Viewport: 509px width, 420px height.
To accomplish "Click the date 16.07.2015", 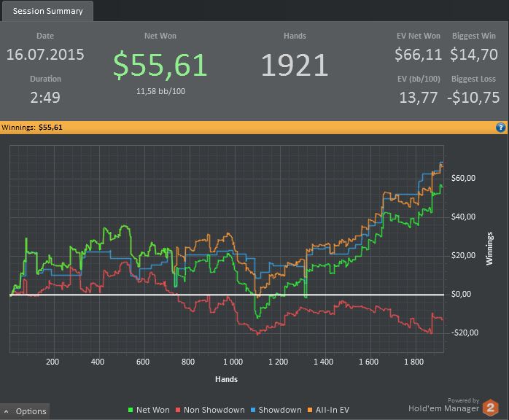I will pos(45,55).
